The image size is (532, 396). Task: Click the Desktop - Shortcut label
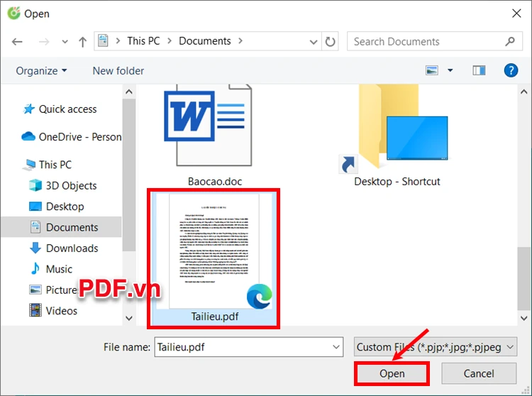397,182
